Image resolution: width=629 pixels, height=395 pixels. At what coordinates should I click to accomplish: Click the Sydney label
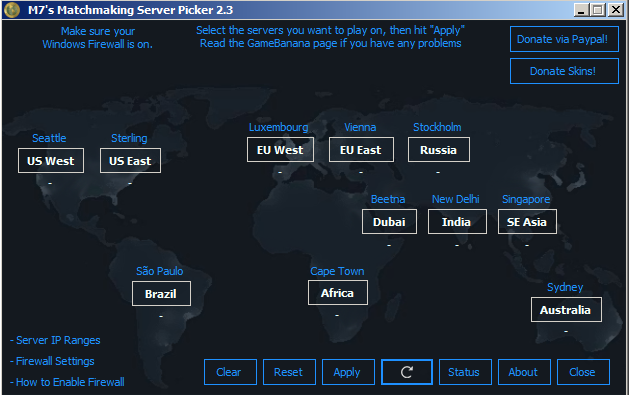(565, 288)
